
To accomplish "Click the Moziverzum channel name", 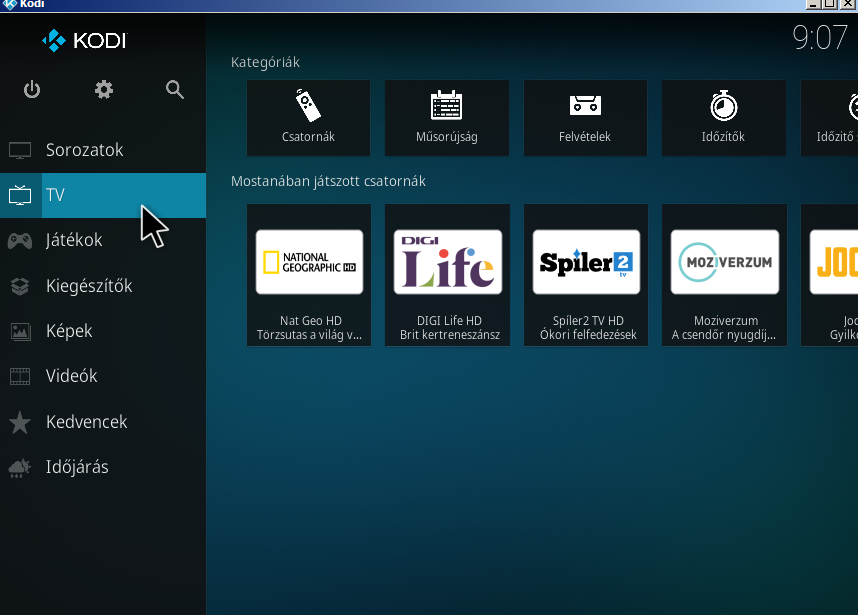I will click(726, 321).
